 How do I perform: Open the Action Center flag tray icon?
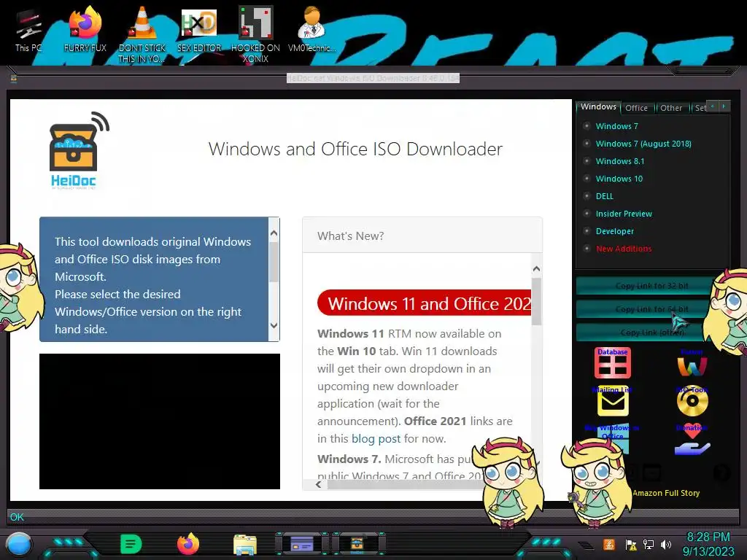click(631, 544)
